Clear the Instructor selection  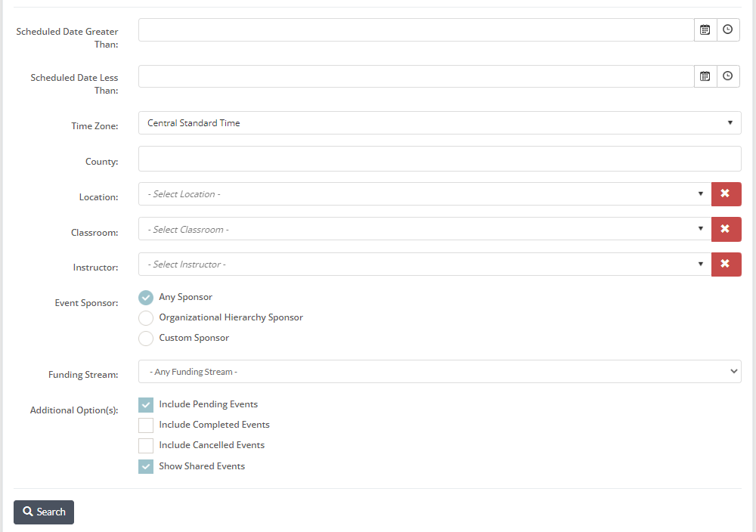coord(726,264)
